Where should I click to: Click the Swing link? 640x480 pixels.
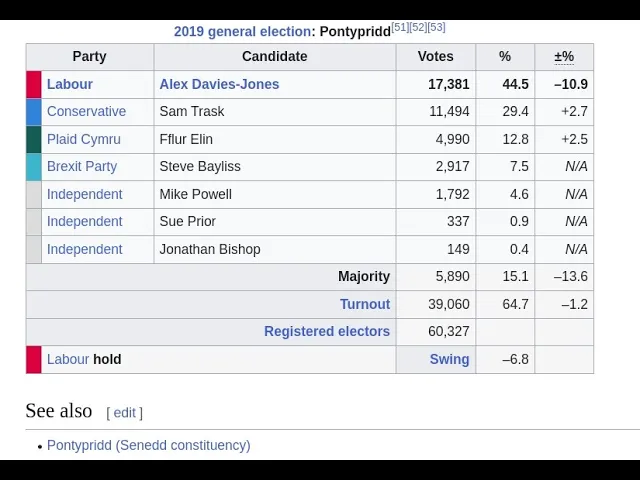[449, 359]
